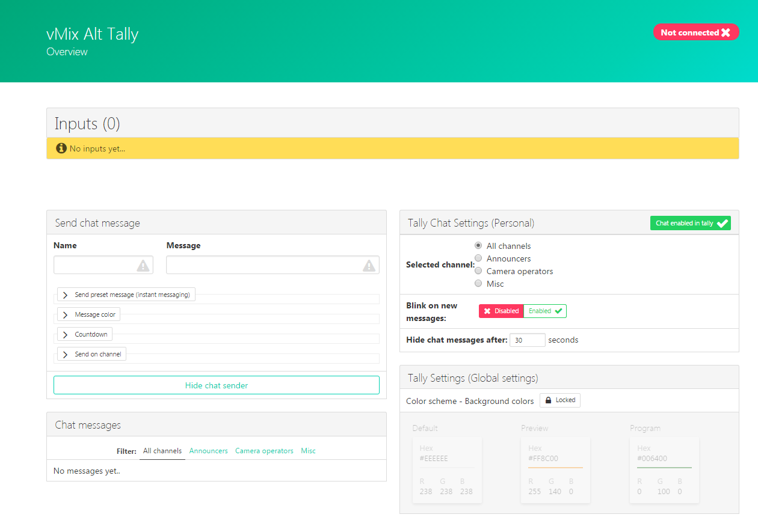
Task: Click the Hide chat sender button
Action: tap(217, 385)
